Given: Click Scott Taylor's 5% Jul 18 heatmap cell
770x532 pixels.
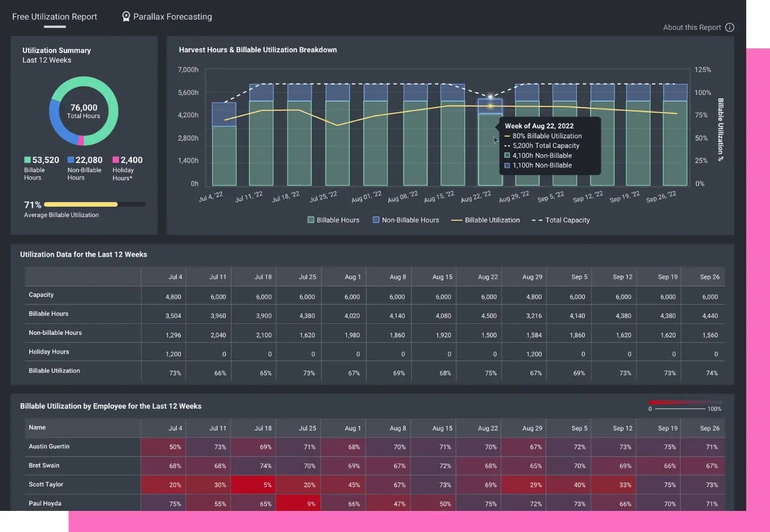Looking at the screenshot, I should click(x=254, y=485).
